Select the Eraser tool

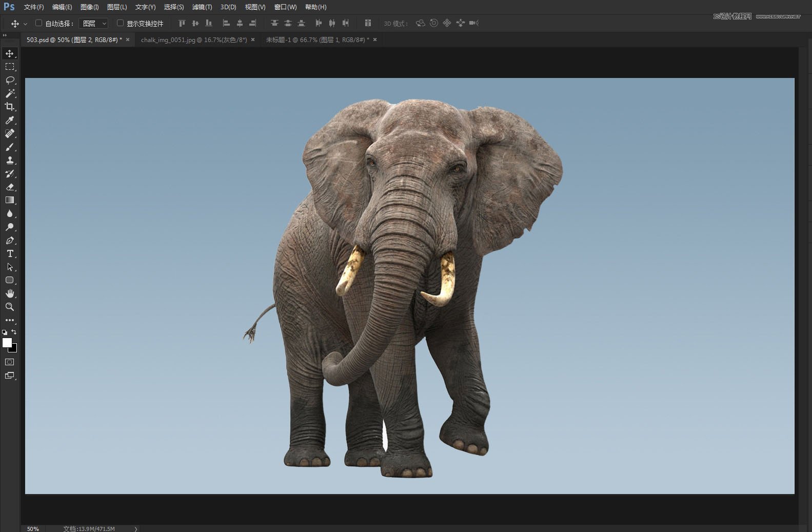click(10, 187)
